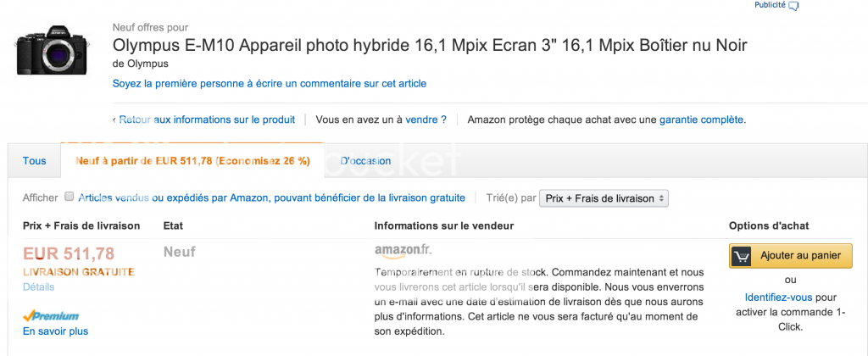Open the Prix + Frais de livraison sort dropdown
This screenshot has height=356, width=868.
pos(604,198)
